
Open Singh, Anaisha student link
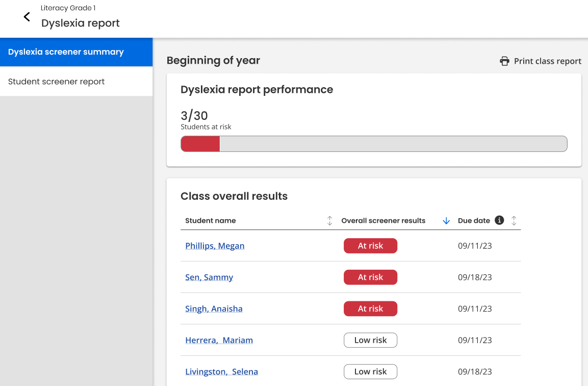214,309
